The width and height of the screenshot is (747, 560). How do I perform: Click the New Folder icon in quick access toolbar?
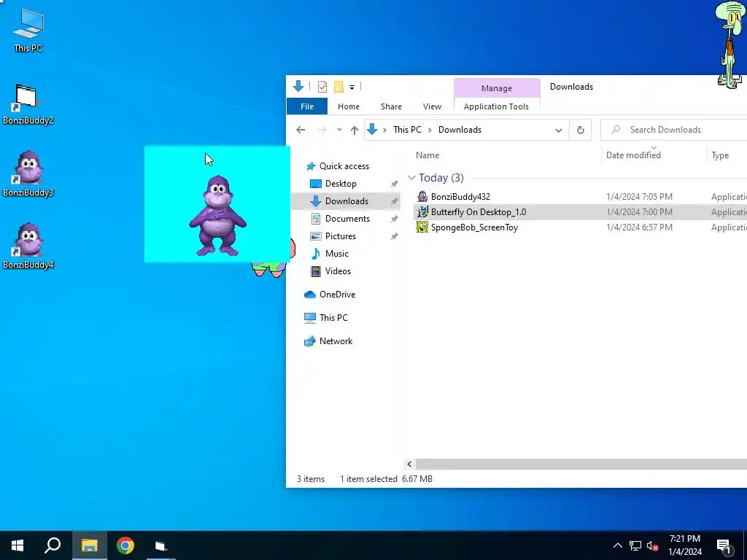[338, 87]
